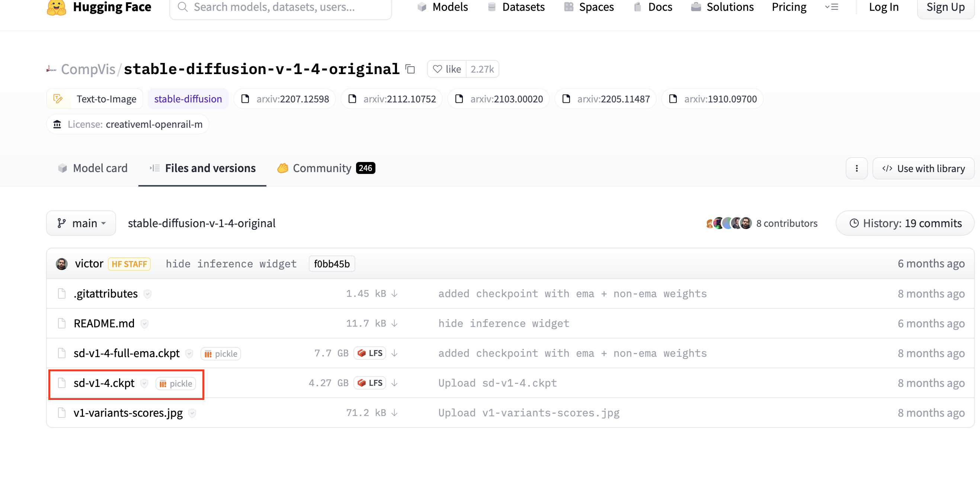The height and width of the screenshot is (502, 980).
Task: Click the LFS badge for sd-v1-4-full-ema.ckpt
Action: click(370, 353)
